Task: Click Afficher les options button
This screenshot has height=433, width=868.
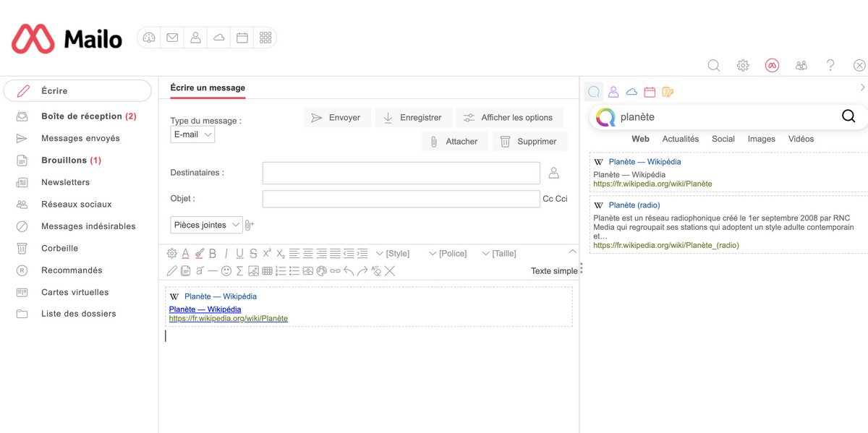Action: [x=509, y=118]
